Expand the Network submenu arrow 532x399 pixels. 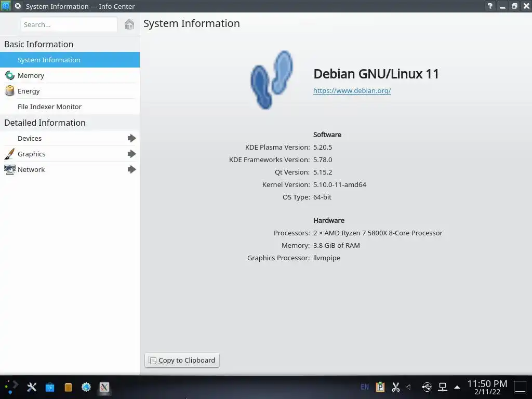pos(131,169)
